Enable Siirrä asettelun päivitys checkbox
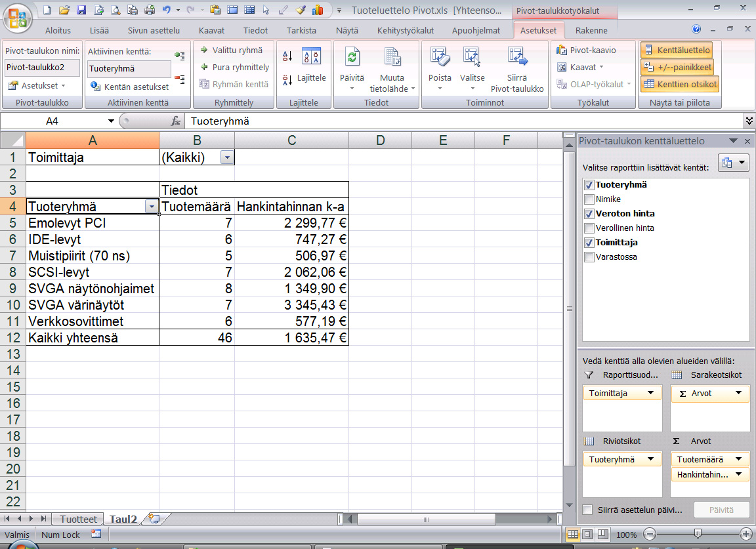Screen dimensions: 756x549 point(588,510)
